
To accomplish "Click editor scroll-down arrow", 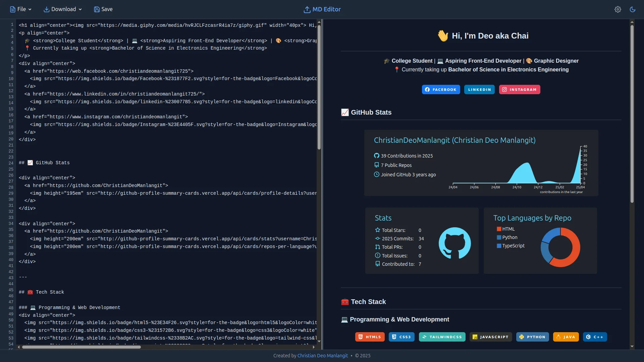I will [x=319, y=342].
